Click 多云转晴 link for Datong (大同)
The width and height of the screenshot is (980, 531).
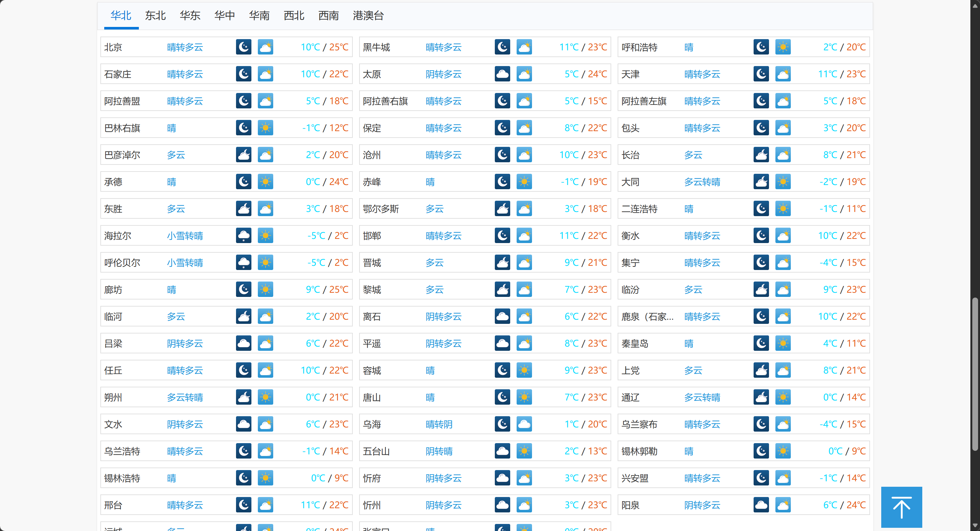pos(703,181)
